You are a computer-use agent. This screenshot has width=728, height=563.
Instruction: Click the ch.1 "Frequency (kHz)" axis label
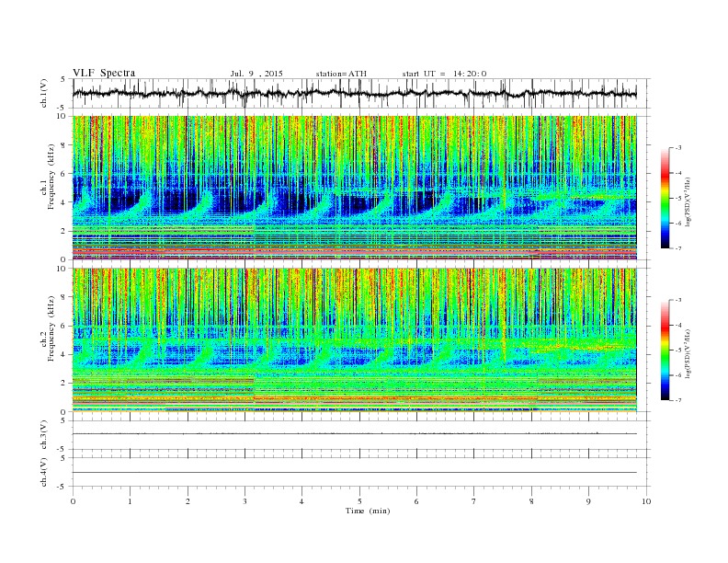click(x=52, y=177)
